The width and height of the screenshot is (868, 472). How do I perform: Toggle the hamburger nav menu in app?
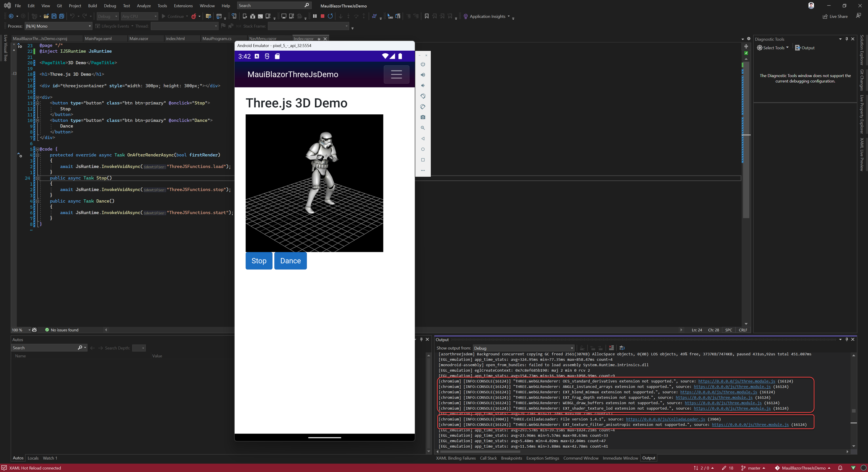[396, 74]
